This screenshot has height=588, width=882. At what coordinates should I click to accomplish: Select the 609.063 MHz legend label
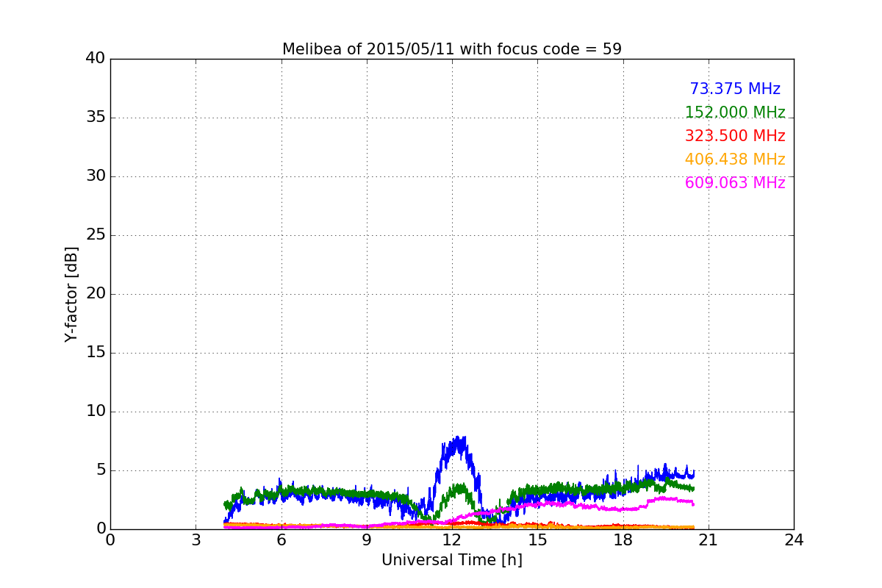tap(735, 183)
